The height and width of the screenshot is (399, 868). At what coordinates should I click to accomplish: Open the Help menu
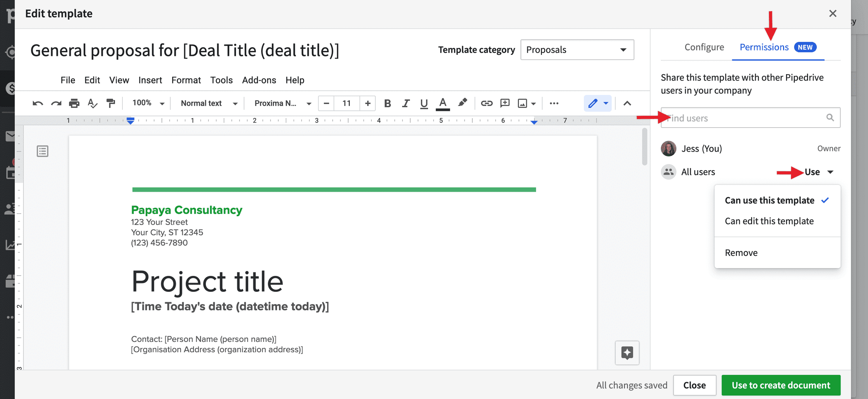click(295, 80)
